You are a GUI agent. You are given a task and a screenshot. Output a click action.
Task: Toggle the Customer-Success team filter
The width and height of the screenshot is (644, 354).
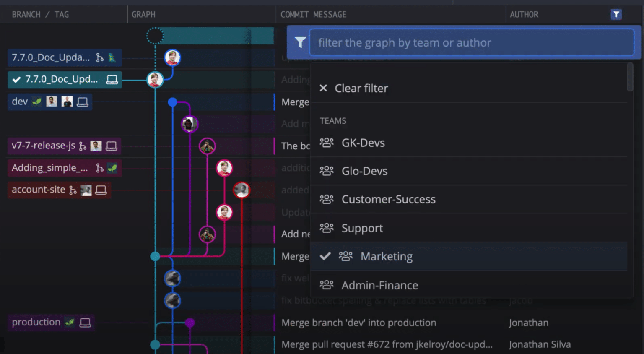[x=388, y=199]
